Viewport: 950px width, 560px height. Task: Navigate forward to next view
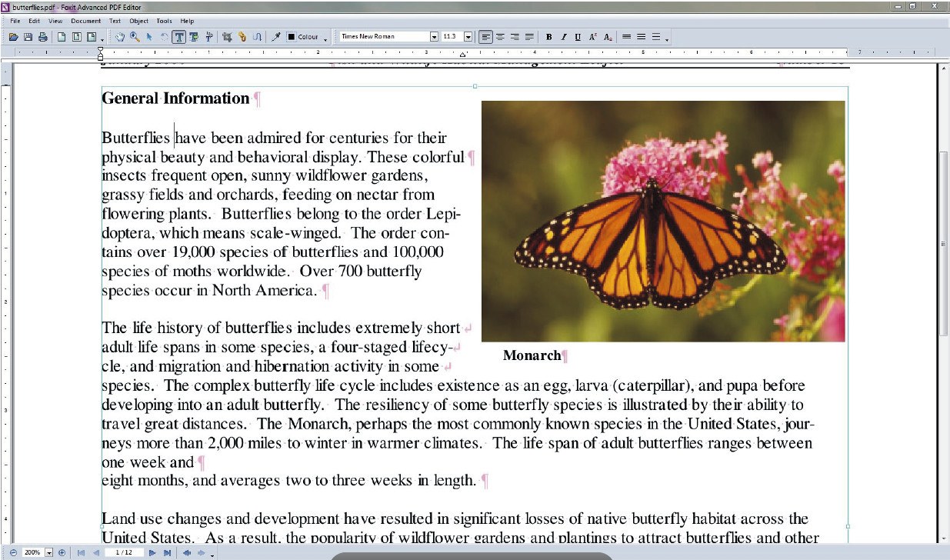click(201, 552)
